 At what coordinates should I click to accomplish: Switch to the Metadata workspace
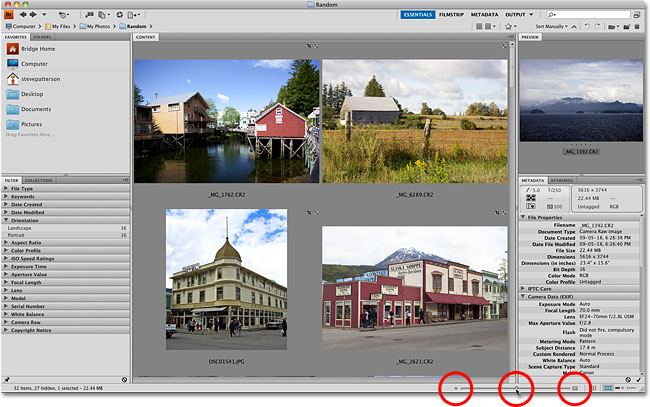484,15
